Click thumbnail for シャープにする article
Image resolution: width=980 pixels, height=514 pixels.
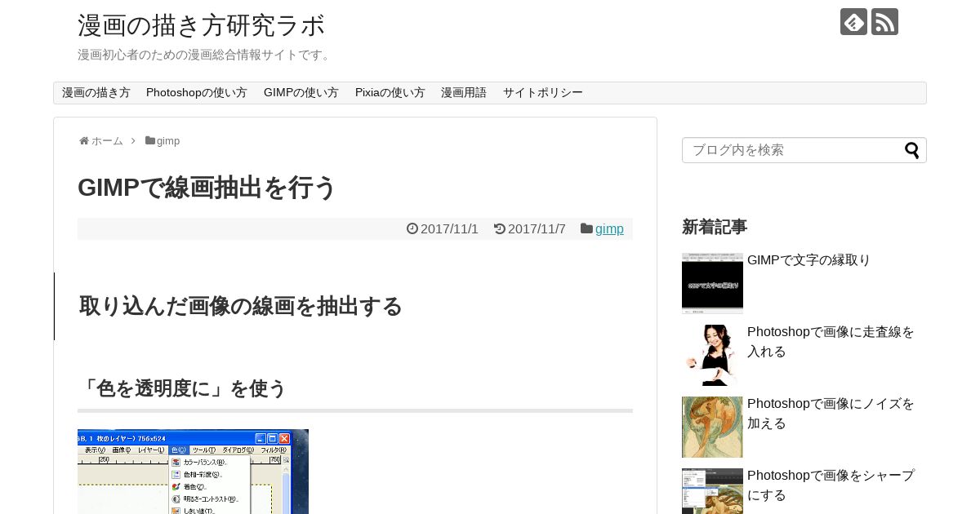(x=712, y=491)
